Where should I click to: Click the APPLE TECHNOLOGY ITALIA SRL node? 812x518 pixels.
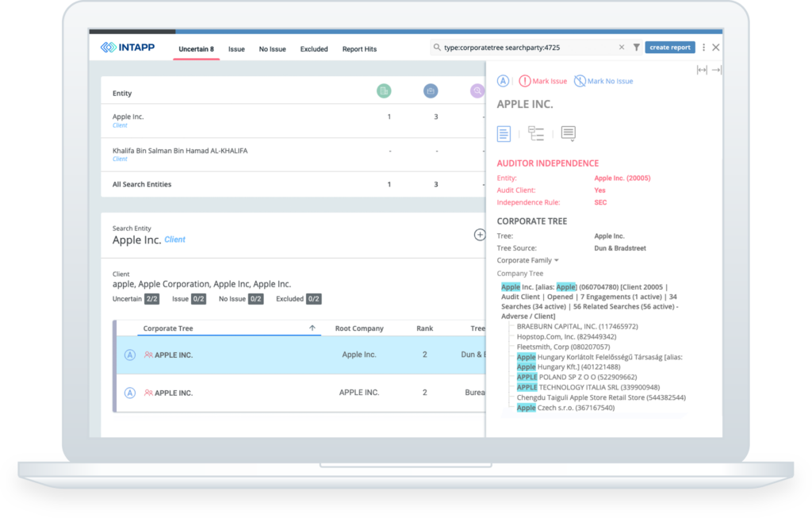coord(588,387)
